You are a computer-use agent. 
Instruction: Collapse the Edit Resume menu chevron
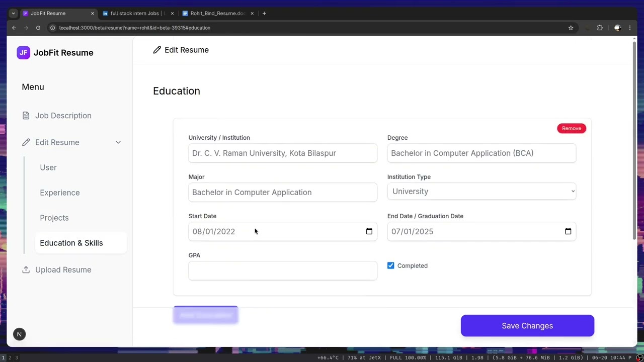click(118, 142)
